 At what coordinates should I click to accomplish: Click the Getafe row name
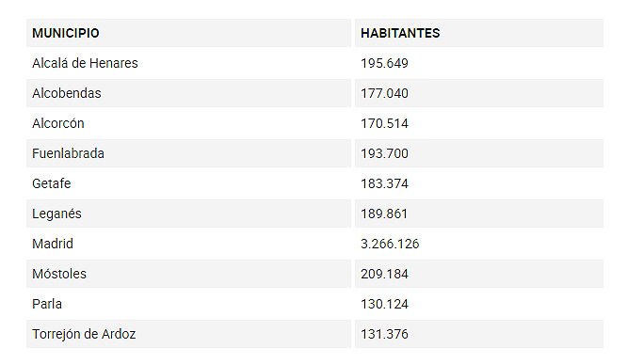[51, 183]
